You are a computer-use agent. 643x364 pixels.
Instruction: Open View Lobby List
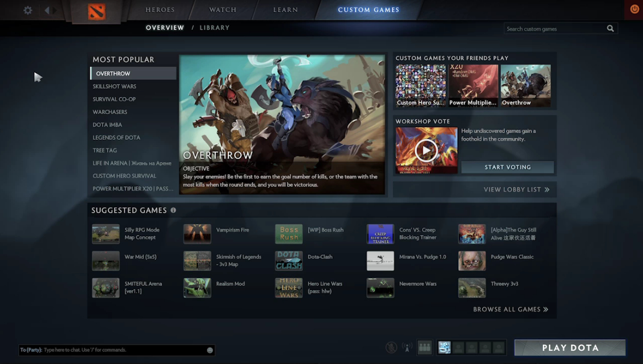click(516, 189)
